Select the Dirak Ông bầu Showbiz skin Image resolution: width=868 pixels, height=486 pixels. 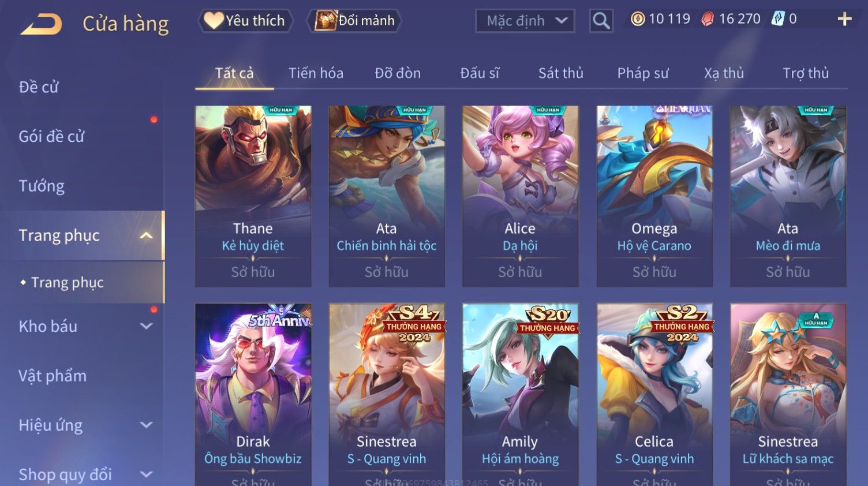click(x=253, y=395)
